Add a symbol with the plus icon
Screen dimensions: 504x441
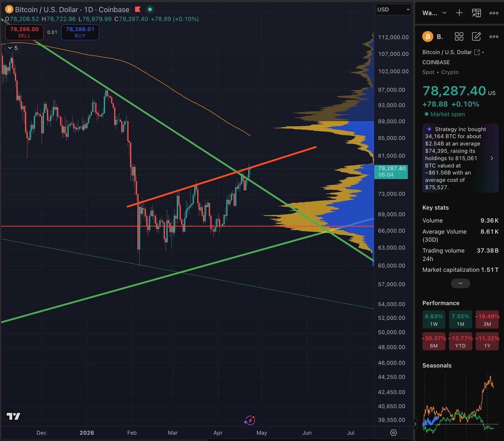pos(459,13)
